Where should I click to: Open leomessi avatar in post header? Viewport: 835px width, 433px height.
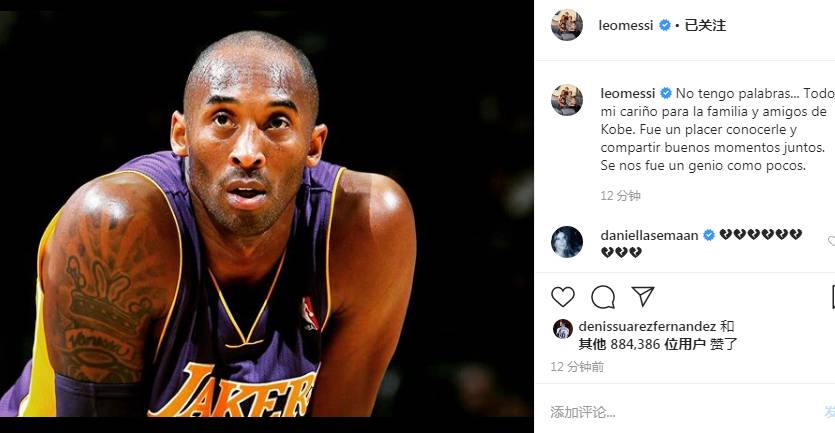567,25
